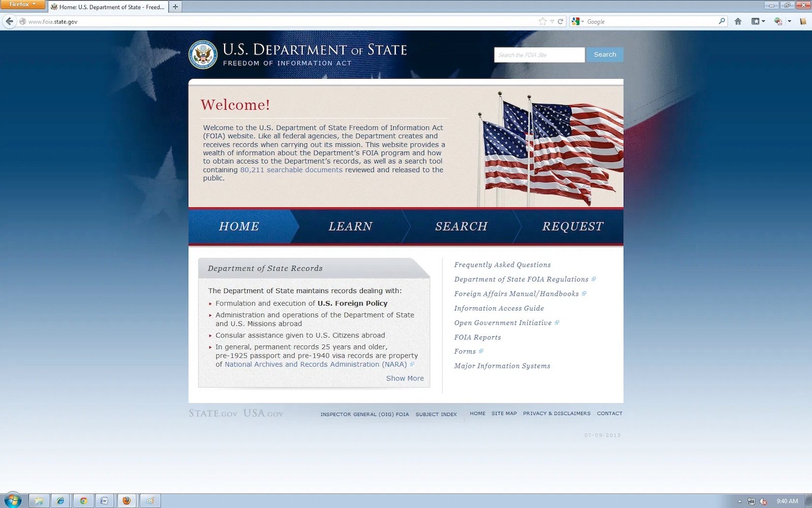
Task: Select the HOME navigation tab
Action: tap(239, 227)
